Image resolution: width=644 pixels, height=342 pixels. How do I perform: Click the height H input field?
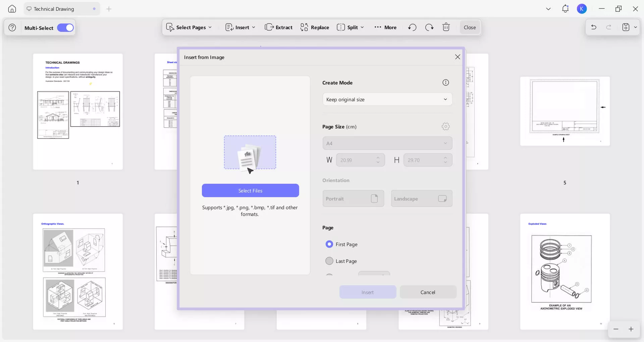428,160
